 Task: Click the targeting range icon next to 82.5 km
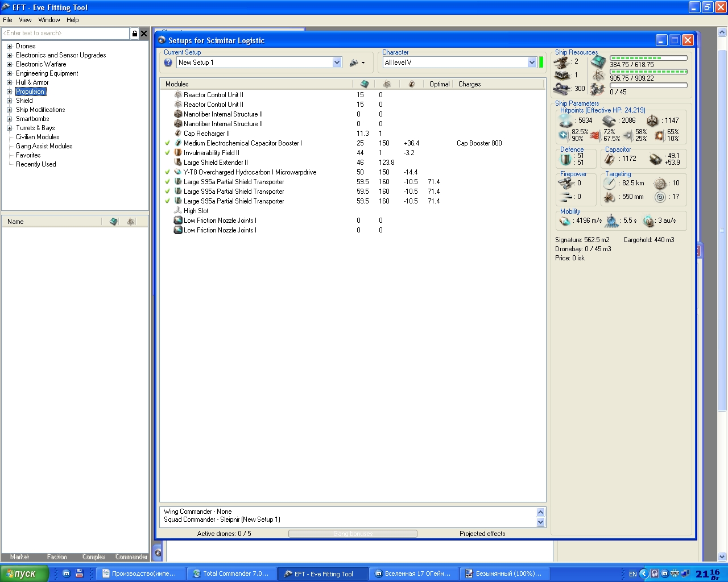click(609, 183)
